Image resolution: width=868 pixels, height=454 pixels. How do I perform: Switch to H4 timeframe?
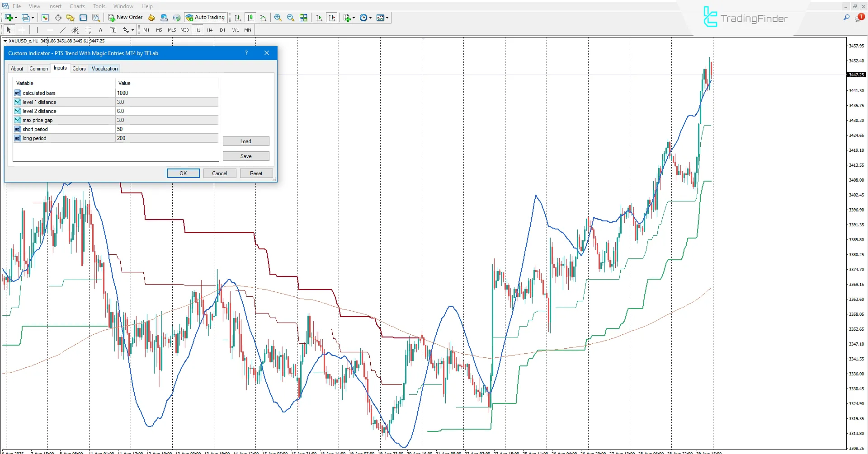click(209, 30)
